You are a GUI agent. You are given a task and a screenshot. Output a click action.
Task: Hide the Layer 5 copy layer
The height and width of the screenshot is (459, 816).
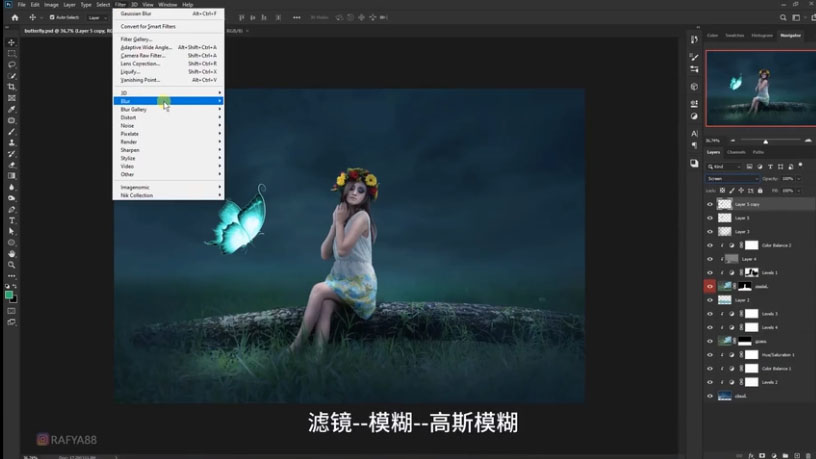pos(710,204)
